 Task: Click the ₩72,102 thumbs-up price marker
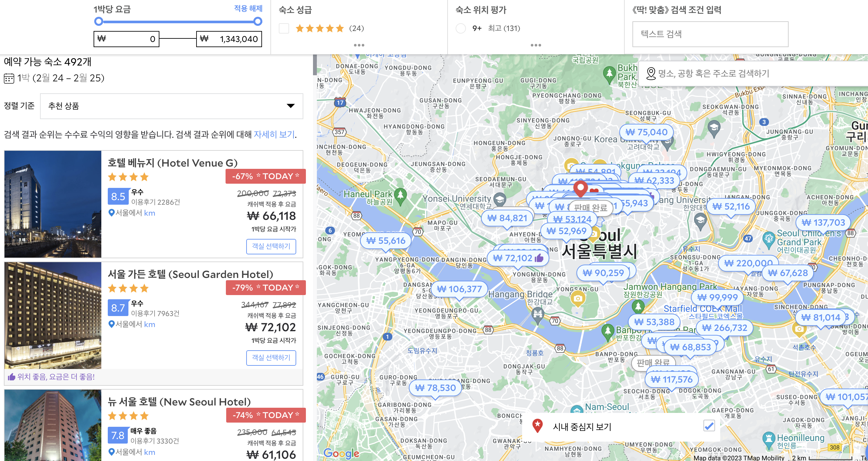tap(519, 258)
